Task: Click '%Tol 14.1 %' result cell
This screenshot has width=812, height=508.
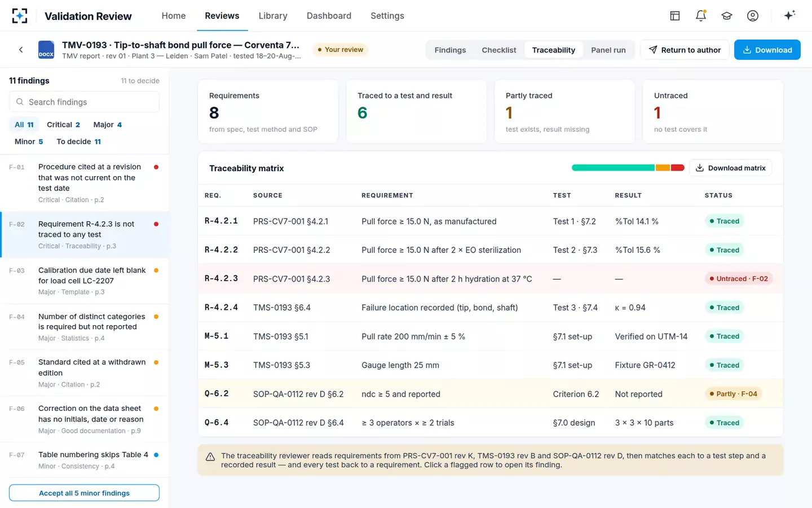Action: pos(637,221)
